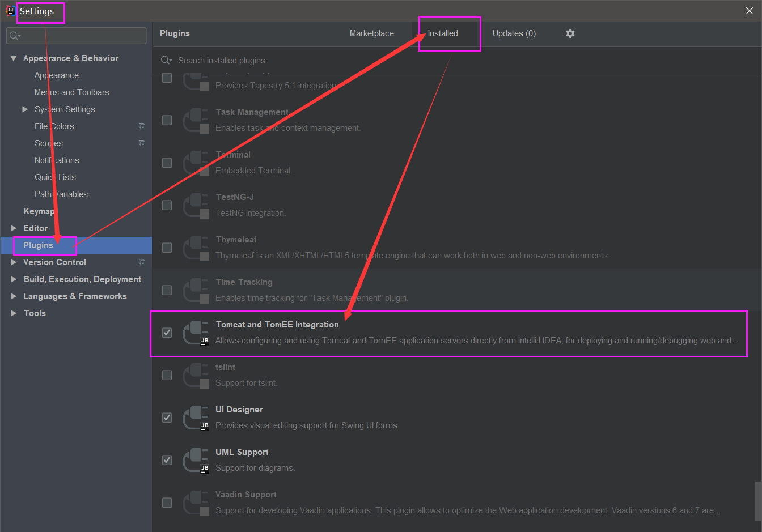
Task: Enable the Terminal plugin checkbox
Action: tap(167, 163)
